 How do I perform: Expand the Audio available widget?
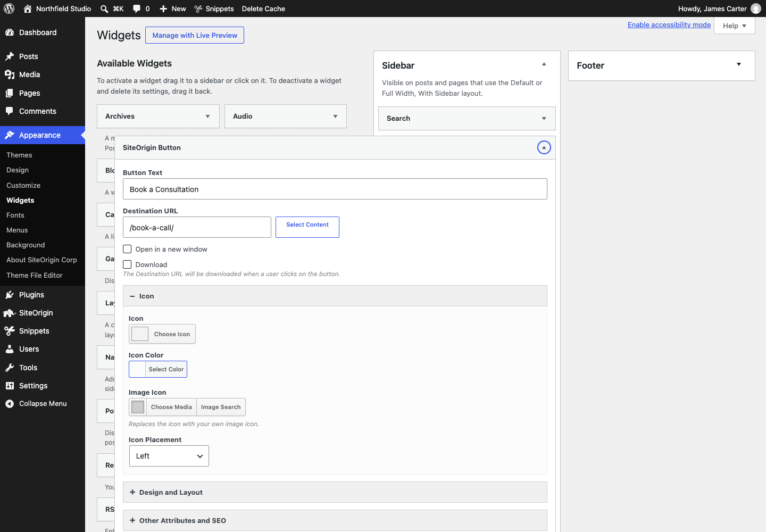pyautogui.click(x=335, y=117)
